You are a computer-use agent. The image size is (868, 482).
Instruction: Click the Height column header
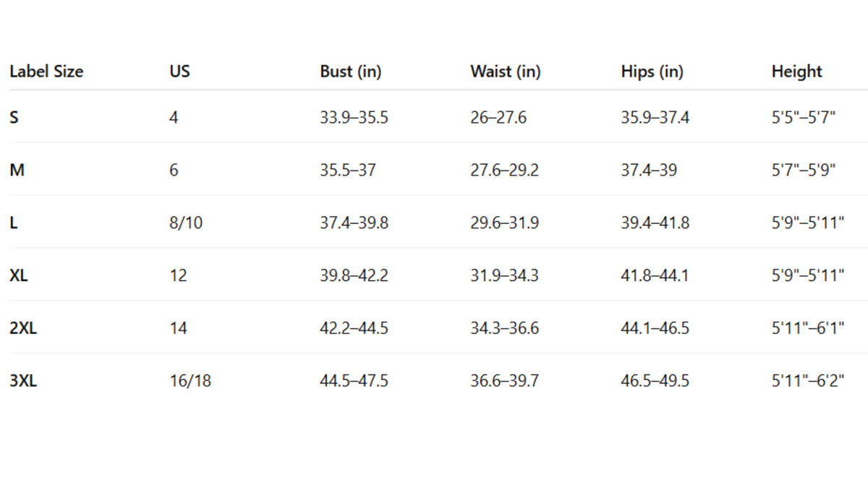(x=796, y=72)
